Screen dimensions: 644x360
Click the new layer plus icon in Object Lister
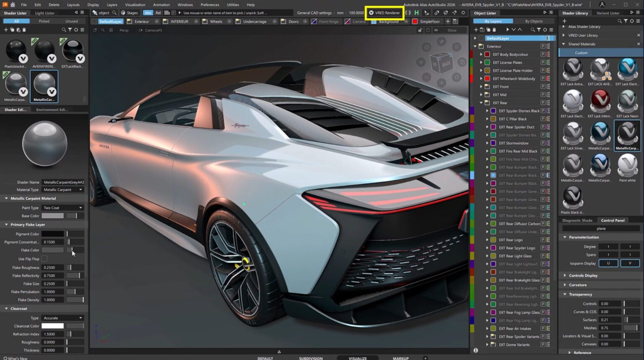pos(476,29)
